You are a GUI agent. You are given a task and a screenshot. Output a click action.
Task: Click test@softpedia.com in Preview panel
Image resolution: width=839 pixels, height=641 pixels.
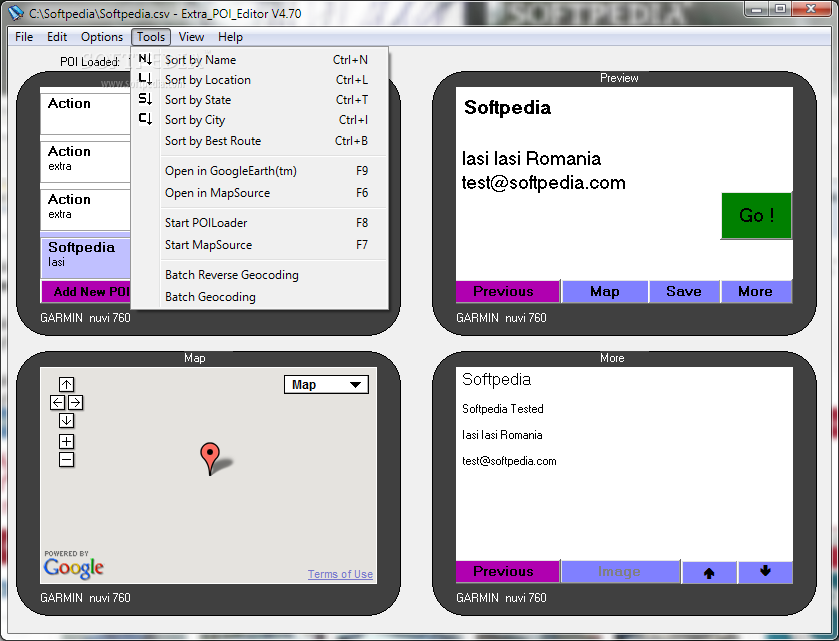click(x=544, y=183)
